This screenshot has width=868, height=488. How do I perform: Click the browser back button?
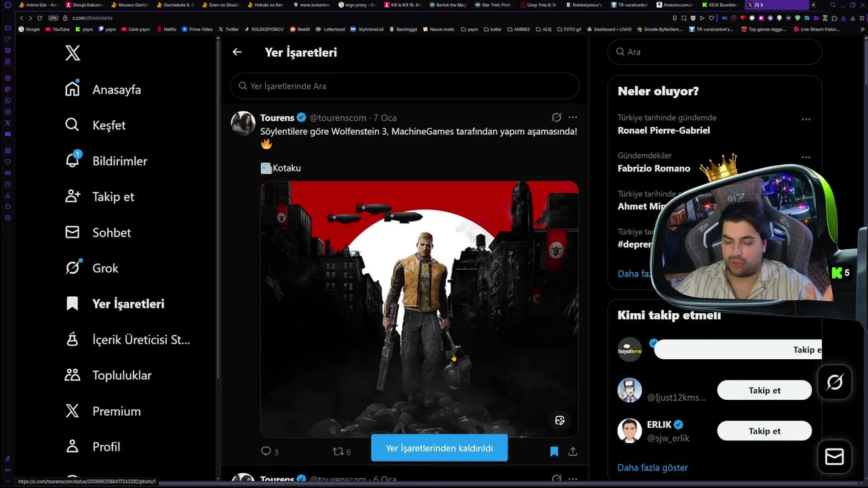pos(21,18)
